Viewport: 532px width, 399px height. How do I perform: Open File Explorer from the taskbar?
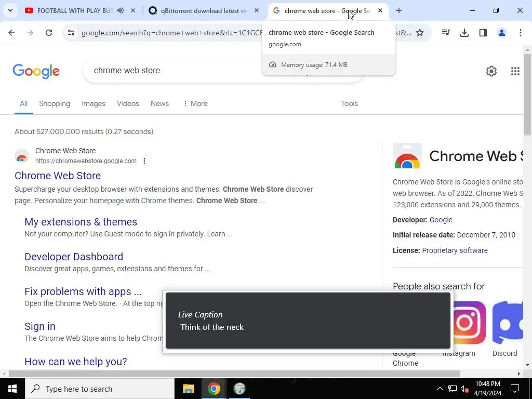point(188,389)
